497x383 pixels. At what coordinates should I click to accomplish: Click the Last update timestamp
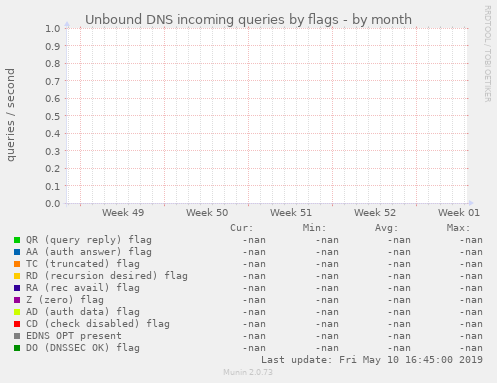[x=372, y=360]
